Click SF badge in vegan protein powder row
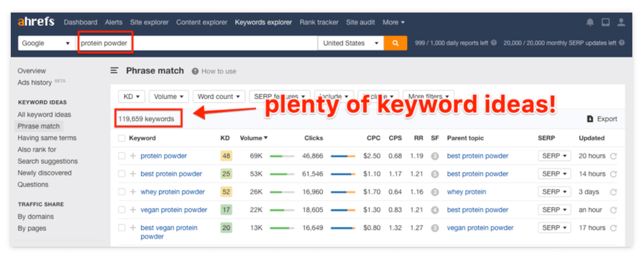Screen dimensions: 644x260 pos(435,210)
